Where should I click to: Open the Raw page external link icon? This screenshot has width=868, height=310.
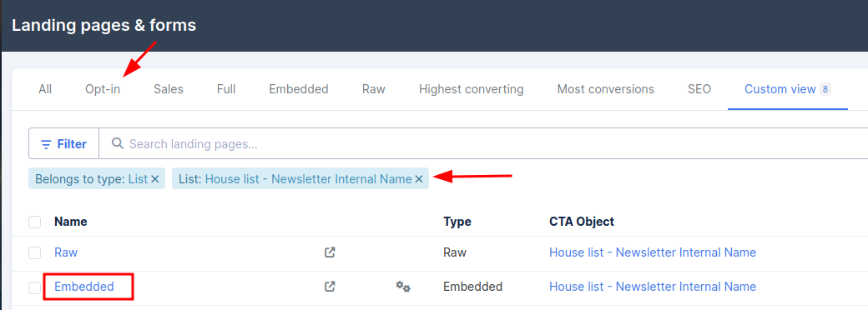330,252
